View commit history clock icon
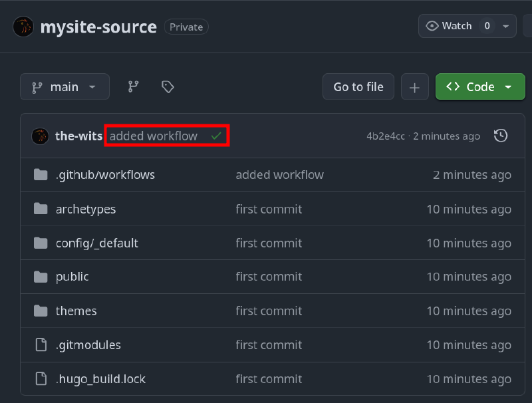532x403 pixels. 501,136
